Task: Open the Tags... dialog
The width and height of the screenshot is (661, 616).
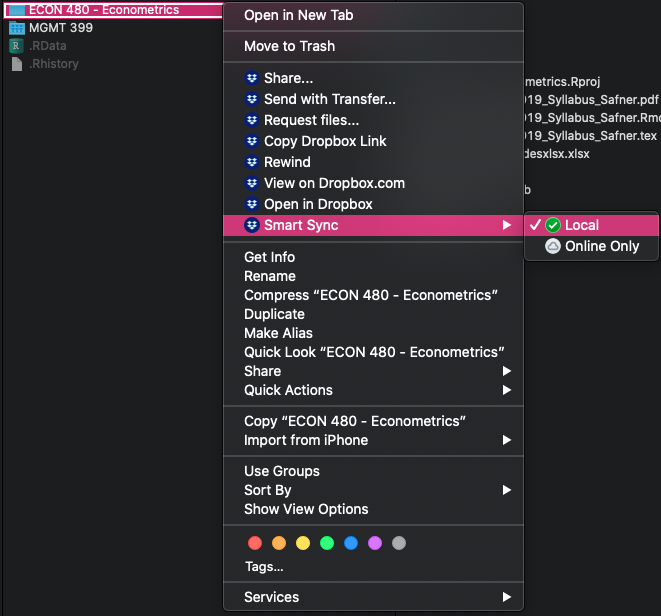Action: [x=264, y=567]
